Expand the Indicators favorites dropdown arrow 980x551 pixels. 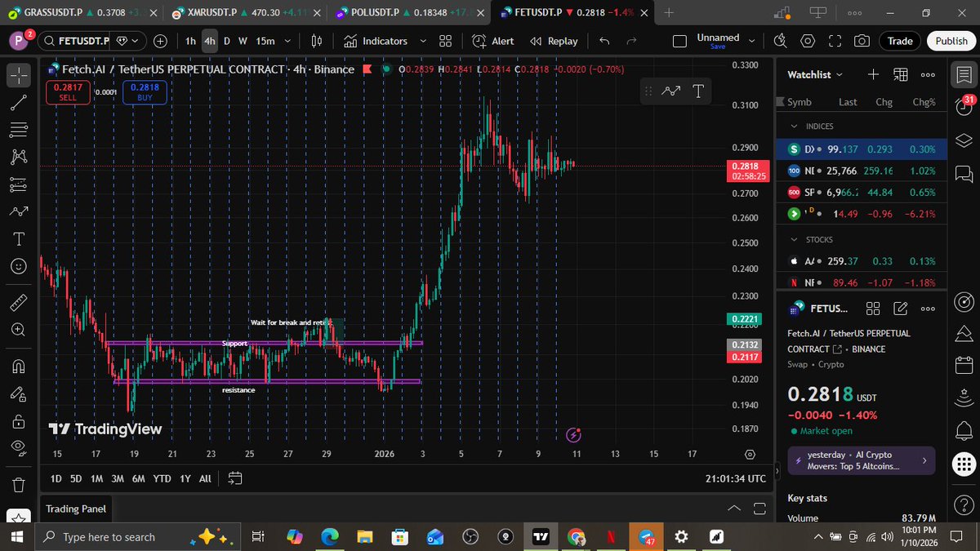tap(423, 41)
